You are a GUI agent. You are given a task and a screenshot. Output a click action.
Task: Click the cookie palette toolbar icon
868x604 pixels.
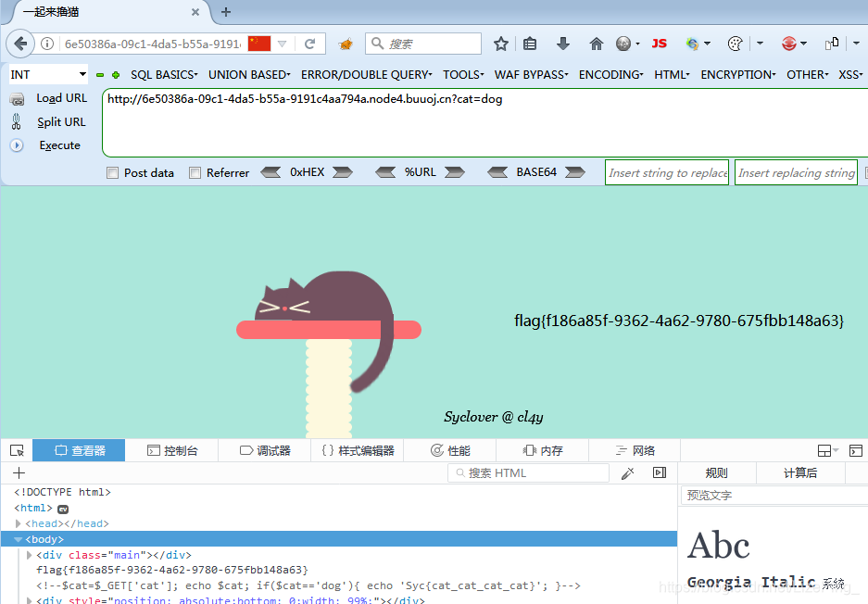click(736, 44)
